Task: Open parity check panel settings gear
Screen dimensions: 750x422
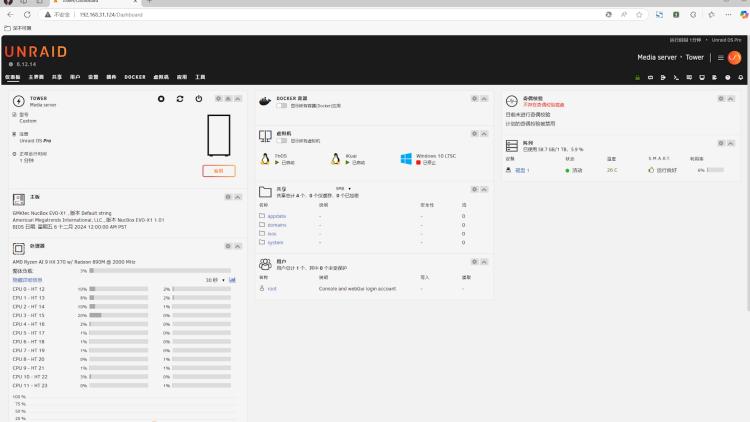Action: pos(721,99)
